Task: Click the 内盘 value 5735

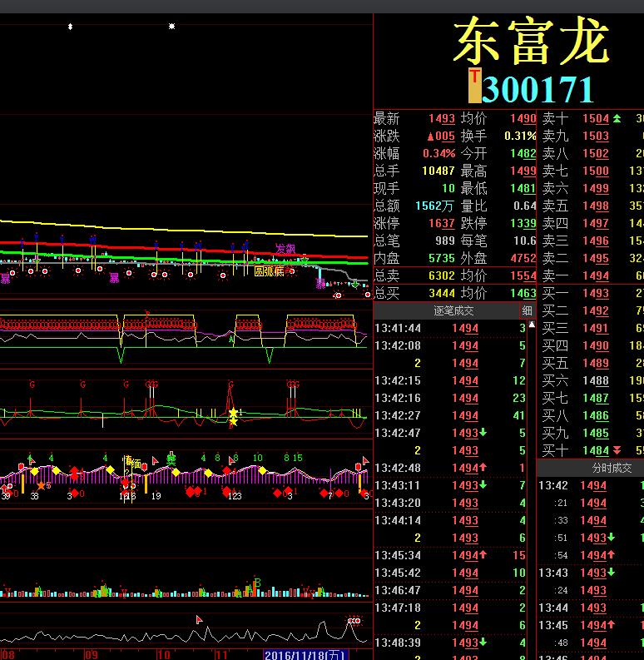Action: pos(442,258)
